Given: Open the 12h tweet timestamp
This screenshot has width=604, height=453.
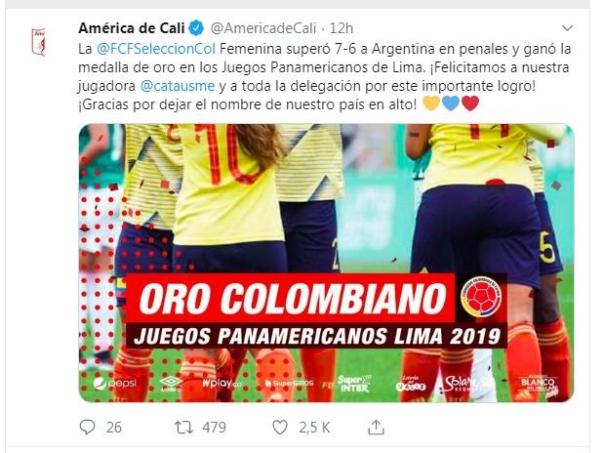Looking at the screenshot, I should click(341, 28).
